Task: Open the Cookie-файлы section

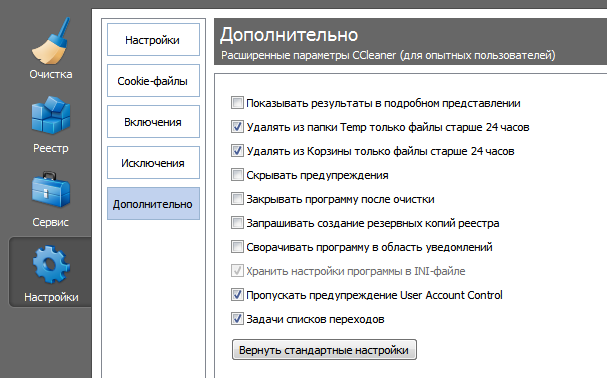Action: click(153, 81)
